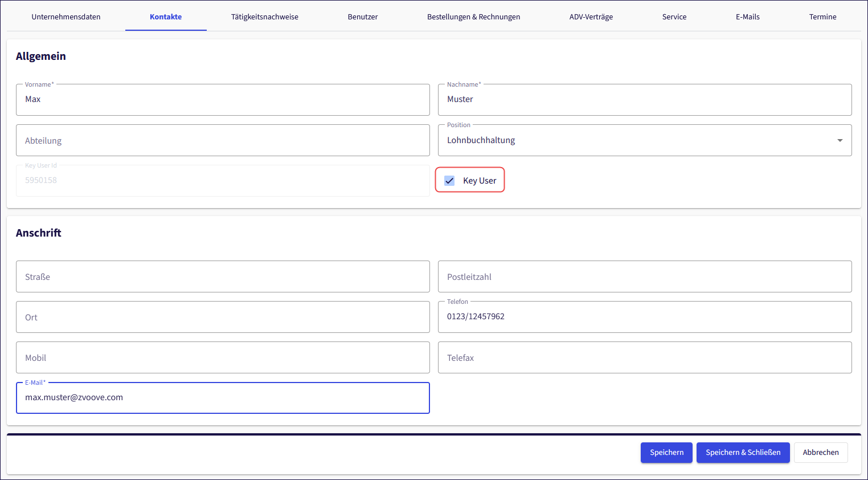868x480 pixels.
Task: Focus the Vorname input field
Action: point(223,100)
